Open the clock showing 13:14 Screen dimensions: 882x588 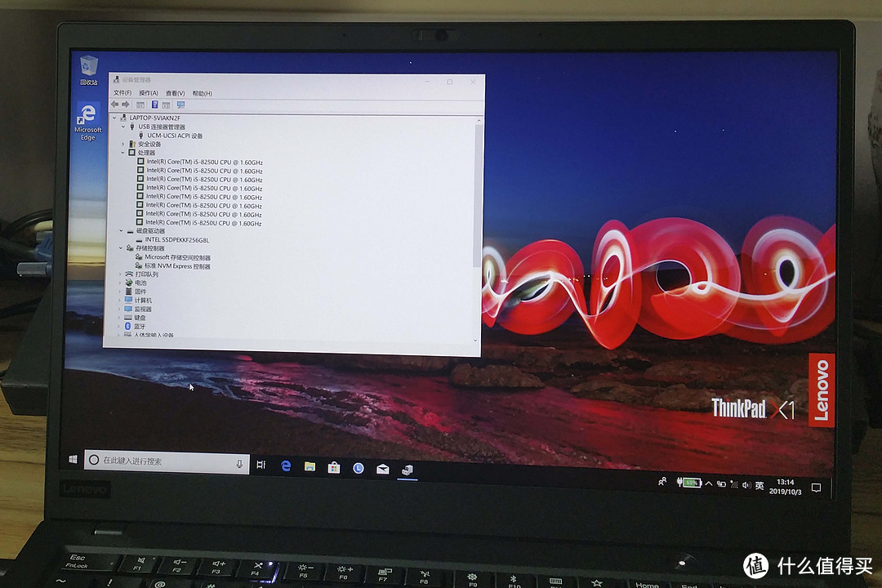point(786,487)
